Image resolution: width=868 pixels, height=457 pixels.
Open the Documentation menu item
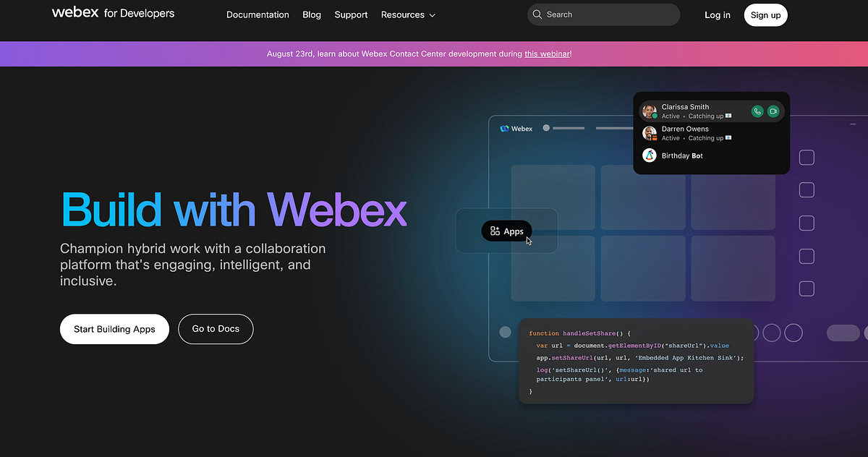tap(258, 14)
